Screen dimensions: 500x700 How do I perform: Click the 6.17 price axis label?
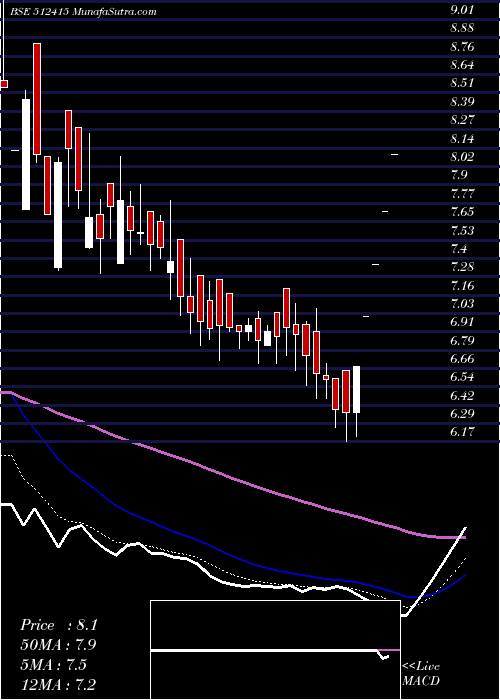point(462,432)
